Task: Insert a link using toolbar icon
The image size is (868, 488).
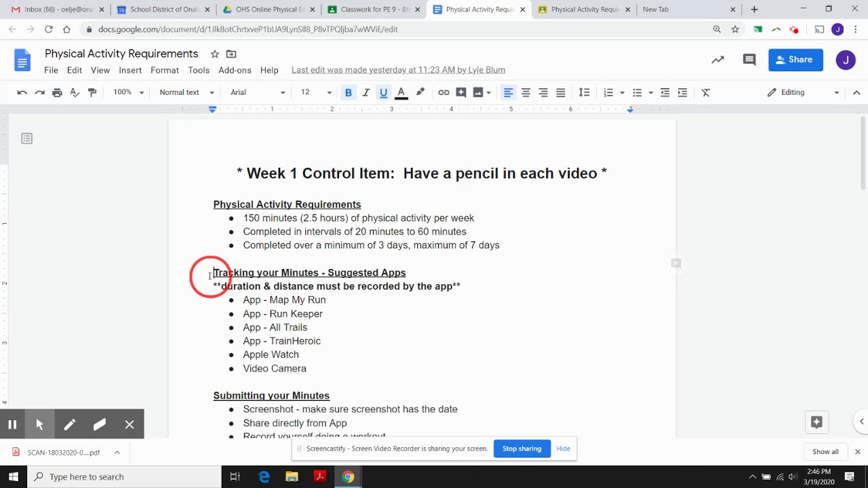Action: click(x=443, y=92)
